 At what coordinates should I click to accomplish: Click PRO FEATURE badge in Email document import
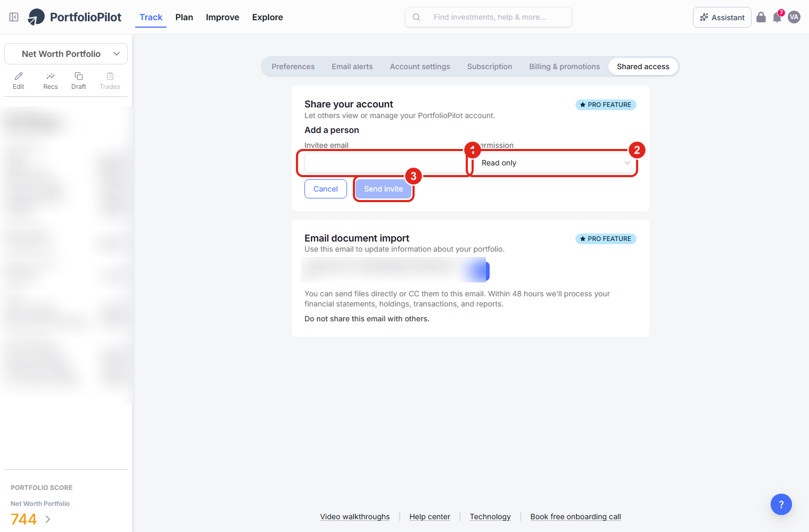tap(606, 239)
